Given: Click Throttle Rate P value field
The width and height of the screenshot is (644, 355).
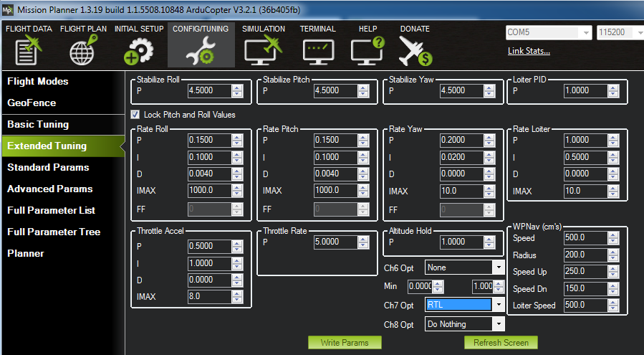Looking at the screenshot, I should click(x=335, y=242).
